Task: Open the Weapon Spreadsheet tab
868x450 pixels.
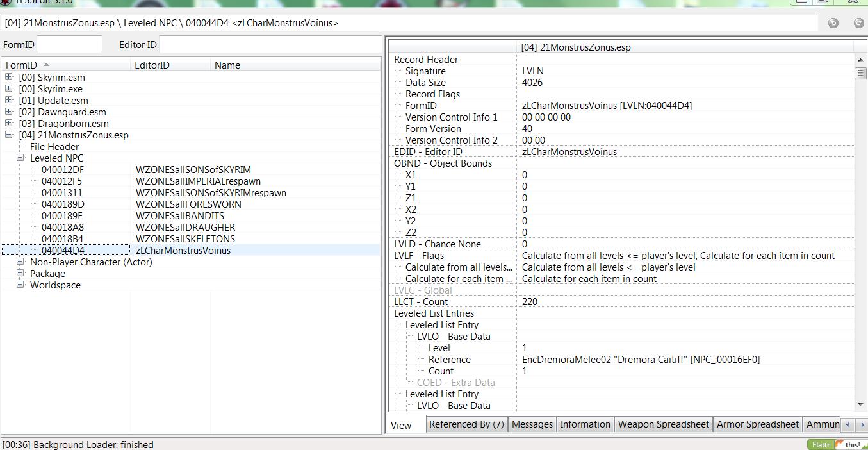Action: coord(663,424)
